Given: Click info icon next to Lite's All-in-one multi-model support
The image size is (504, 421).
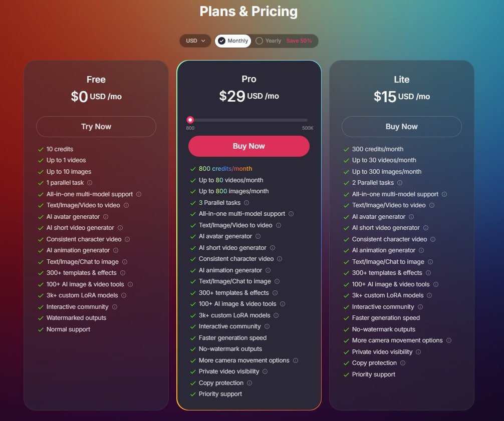Looking at the screenshot, I should [x=444, y=194].
